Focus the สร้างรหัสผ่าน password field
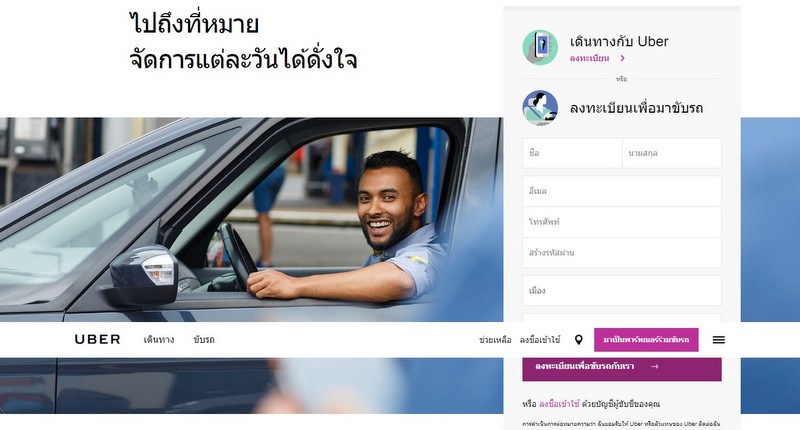 click(x=622, y=252)
